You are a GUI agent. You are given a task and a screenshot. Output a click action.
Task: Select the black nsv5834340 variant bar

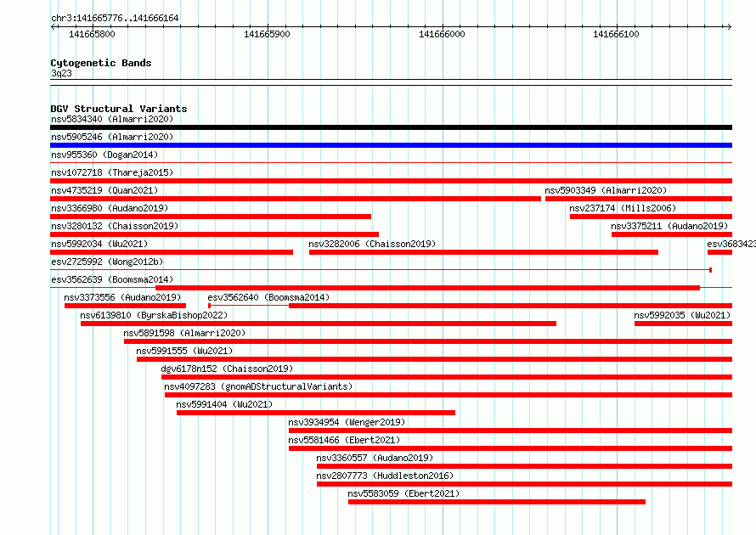(391, 127)
